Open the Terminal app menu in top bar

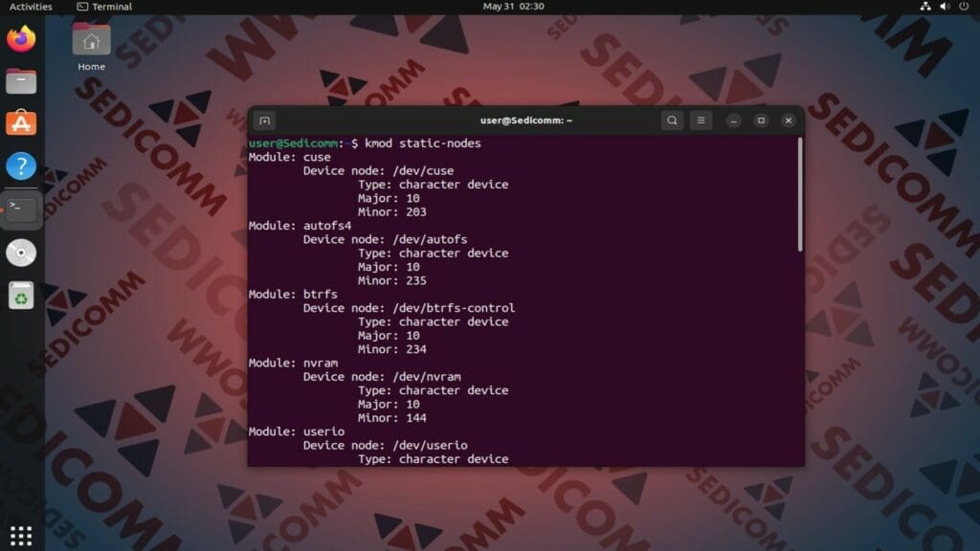[x=104, y=7]
